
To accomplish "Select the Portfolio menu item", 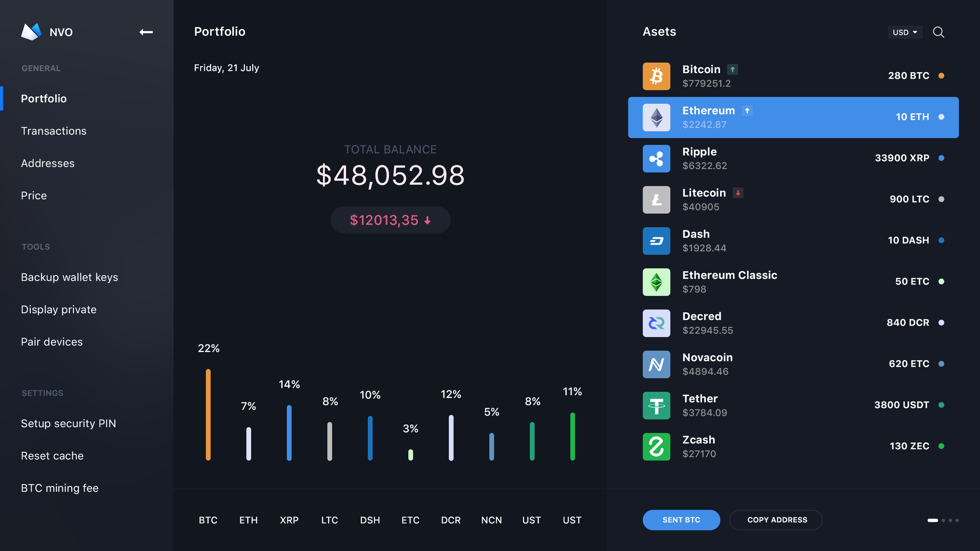I will point(44,99).
